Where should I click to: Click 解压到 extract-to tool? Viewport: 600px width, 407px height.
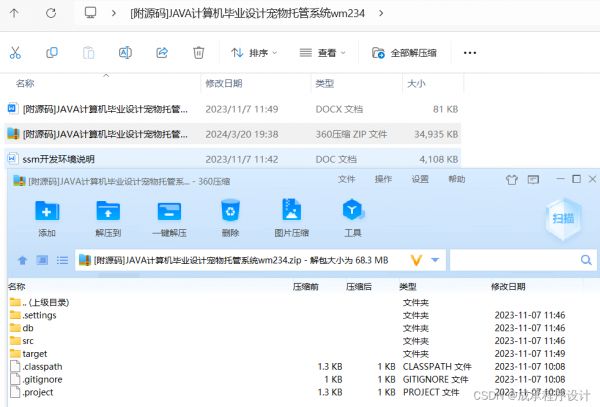pos(108,218)
